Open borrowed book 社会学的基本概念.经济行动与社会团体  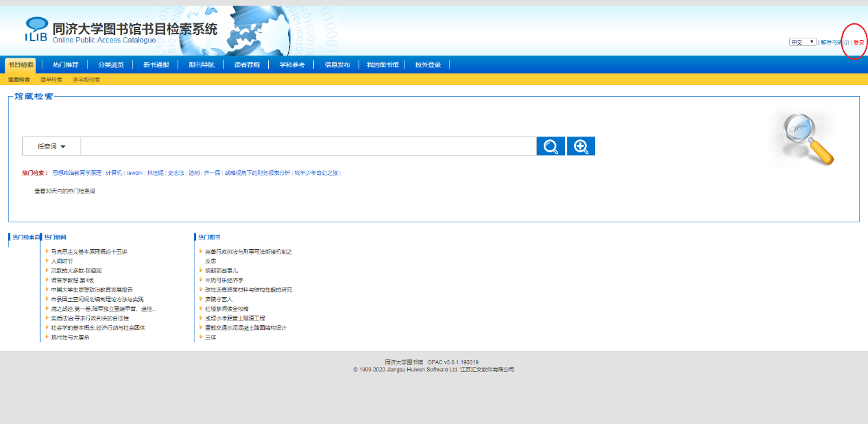(x=98, y=328)
